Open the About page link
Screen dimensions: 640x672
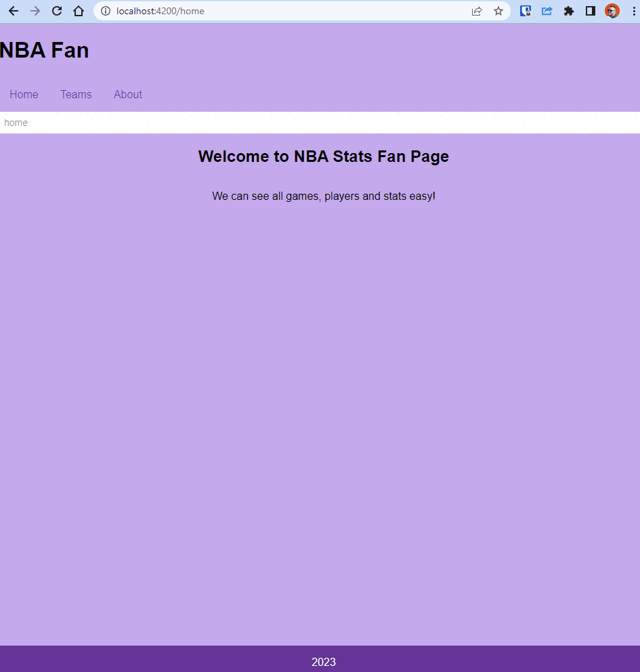128,95
